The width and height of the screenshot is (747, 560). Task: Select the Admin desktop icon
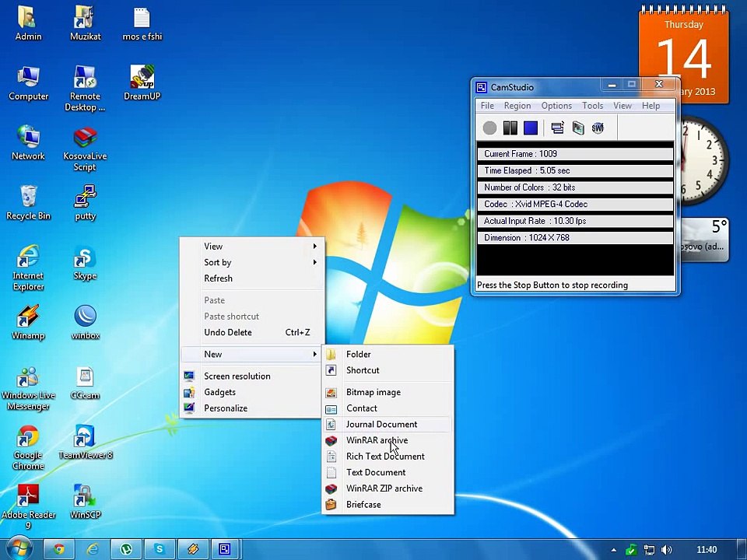[28, 23]
